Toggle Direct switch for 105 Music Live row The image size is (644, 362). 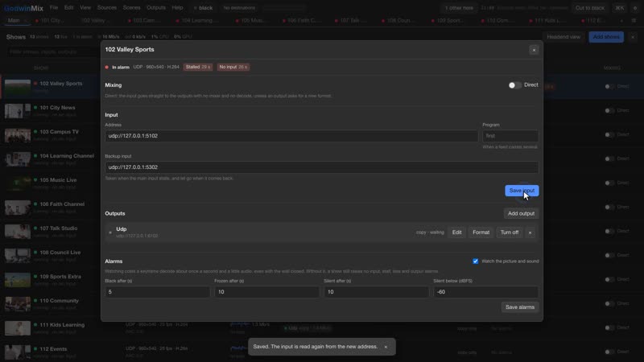[x=609, y=183]
